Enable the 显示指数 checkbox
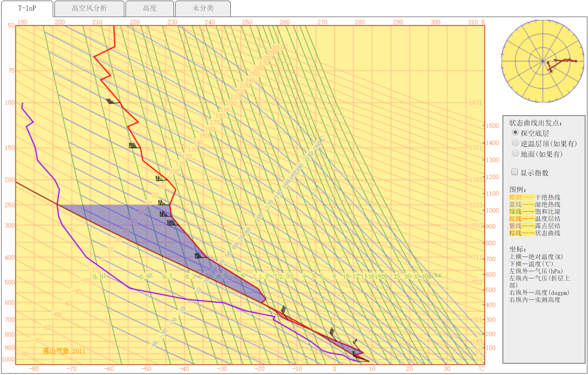Screen dimensions: 588x375 click(x=514, y=172)
